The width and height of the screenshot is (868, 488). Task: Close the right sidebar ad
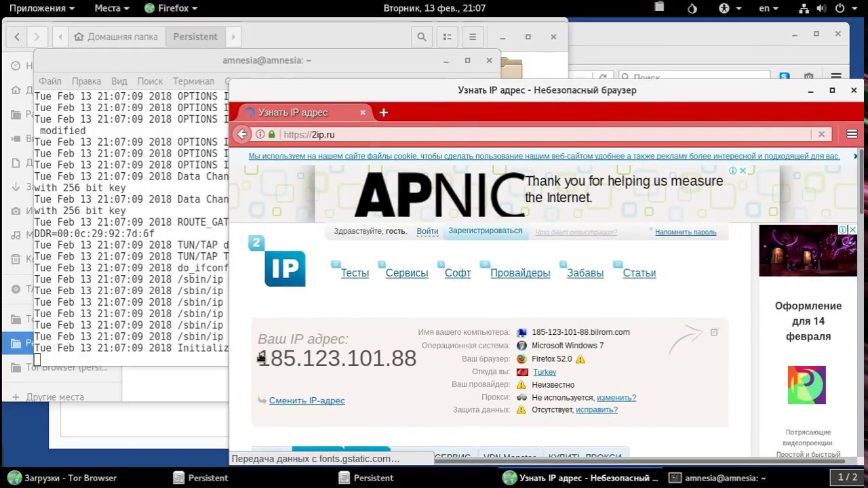click(852, 230)
